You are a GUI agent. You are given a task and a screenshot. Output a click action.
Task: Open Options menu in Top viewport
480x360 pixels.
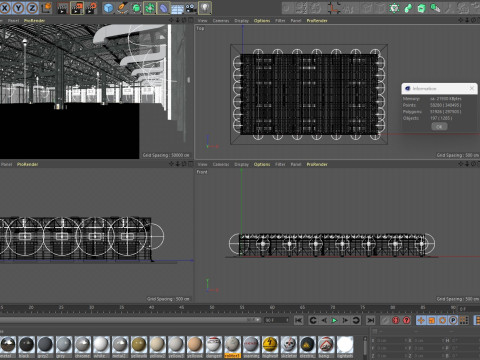point(262,21)
